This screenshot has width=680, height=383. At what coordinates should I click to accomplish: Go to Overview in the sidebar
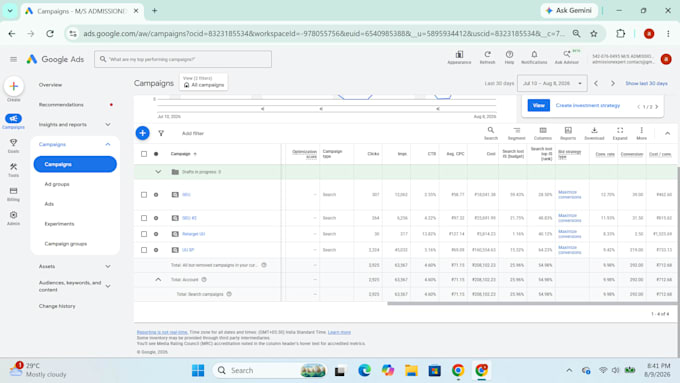click(x=50, y=85)
